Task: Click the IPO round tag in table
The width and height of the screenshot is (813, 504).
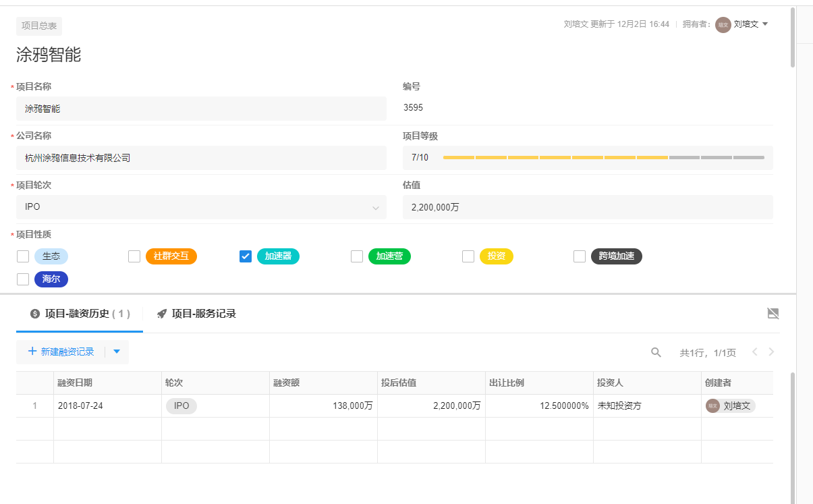Action: click(181, 405)
